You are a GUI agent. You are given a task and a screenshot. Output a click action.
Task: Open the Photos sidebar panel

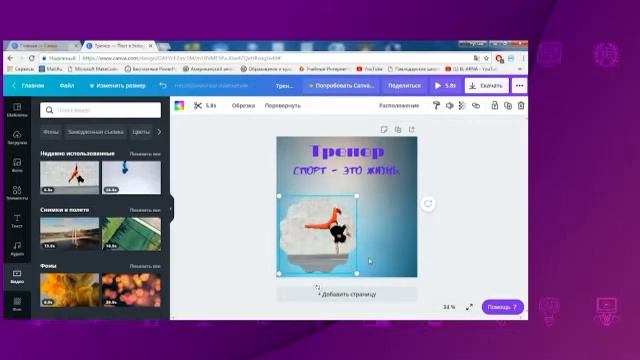pos(17,165)
